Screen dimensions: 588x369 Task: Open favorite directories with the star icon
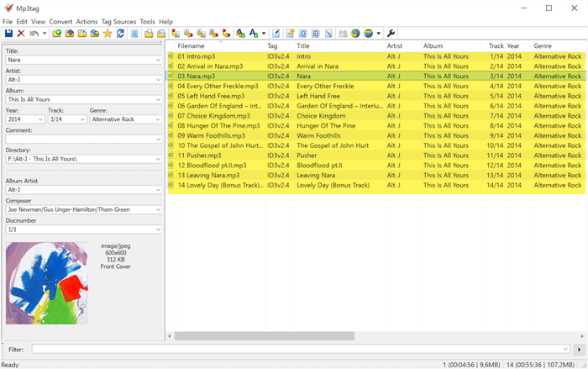[108, 34]
